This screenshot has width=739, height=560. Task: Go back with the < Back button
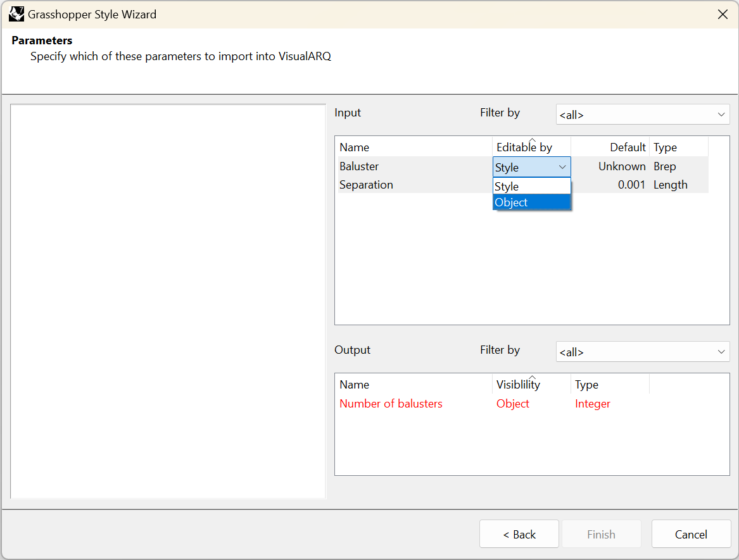click(519, 534)
